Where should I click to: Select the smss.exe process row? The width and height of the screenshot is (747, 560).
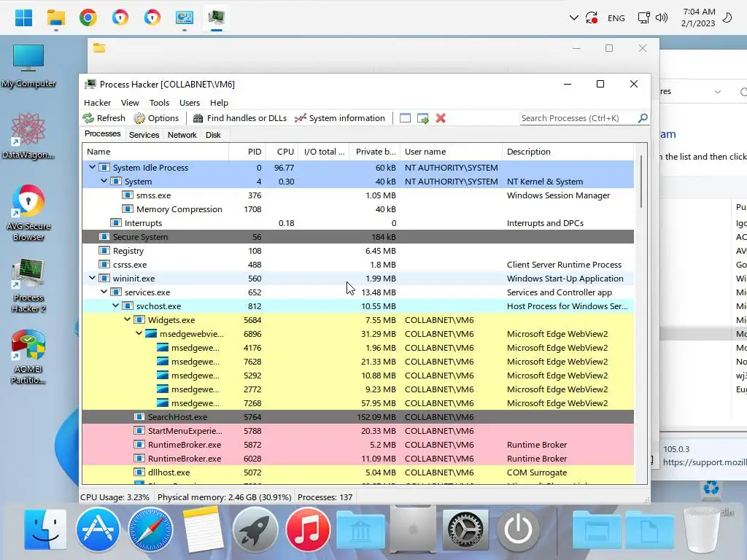click(357, 195)
